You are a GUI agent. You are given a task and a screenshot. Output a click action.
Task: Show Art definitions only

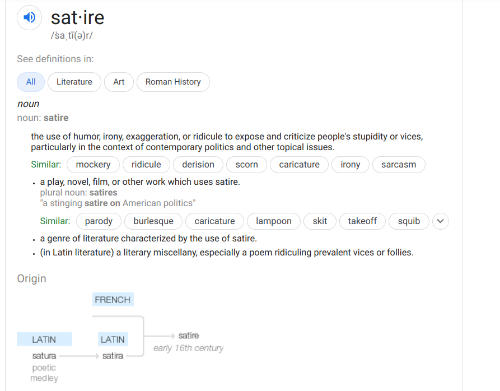119,82
